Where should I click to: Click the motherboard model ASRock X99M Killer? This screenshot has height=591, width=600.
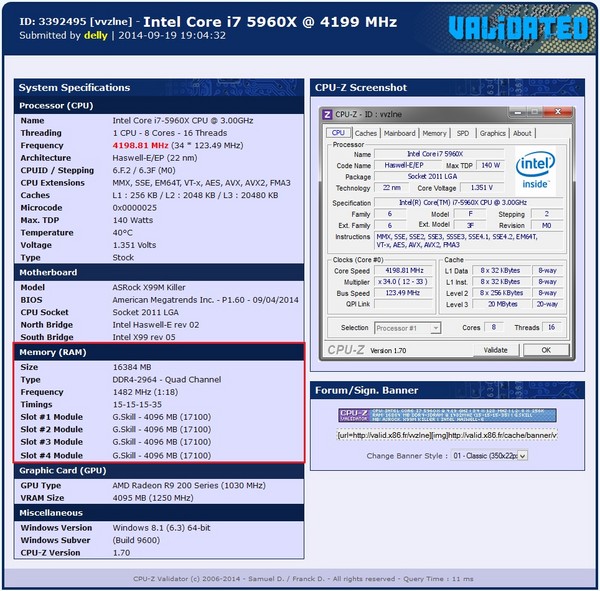tap(149, 287)
